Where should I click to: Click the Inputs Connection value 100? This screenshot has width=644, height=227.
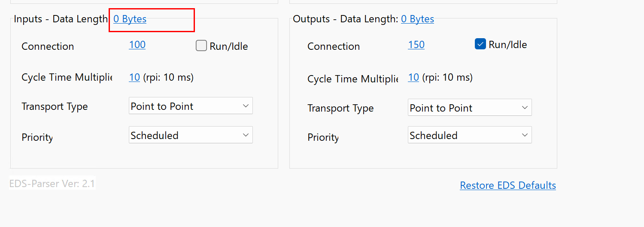137,45
